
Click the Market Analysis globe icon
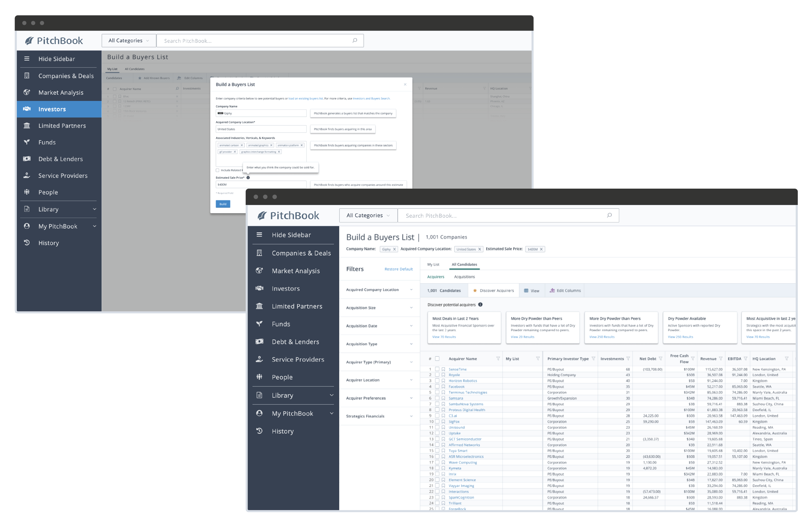(x=259, y=270)
